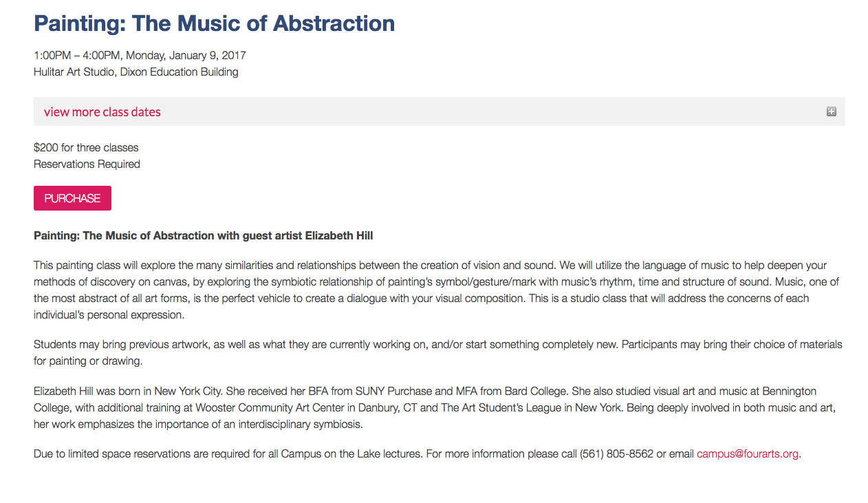Click the Monday, January 9, 2017 date line
The image size is (868, 503).
point(140,55)
